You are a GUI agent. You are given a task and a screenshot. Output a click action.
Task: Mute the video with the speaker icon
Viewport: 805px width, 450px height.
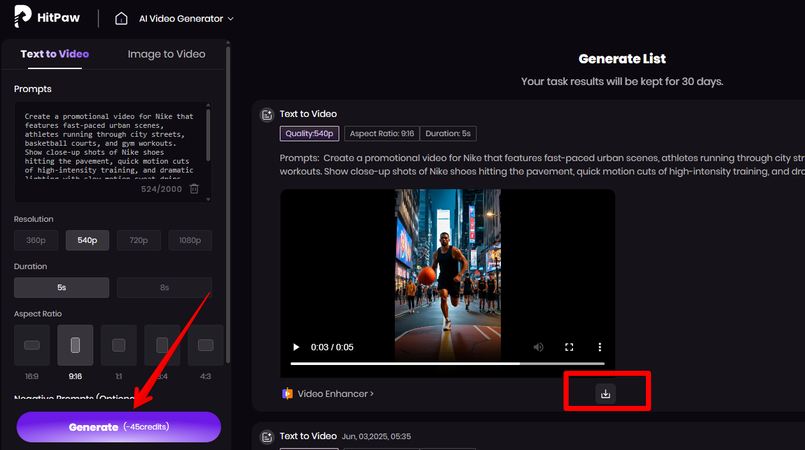coord(538,347)
